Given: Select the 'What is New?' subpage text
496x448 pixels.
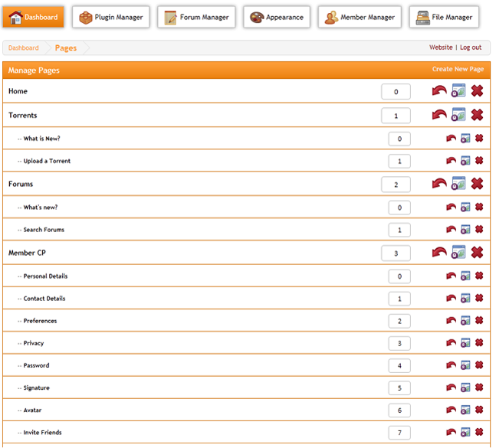Looking at the screenshot, I should pyautogui.click(x=41, y=139).
